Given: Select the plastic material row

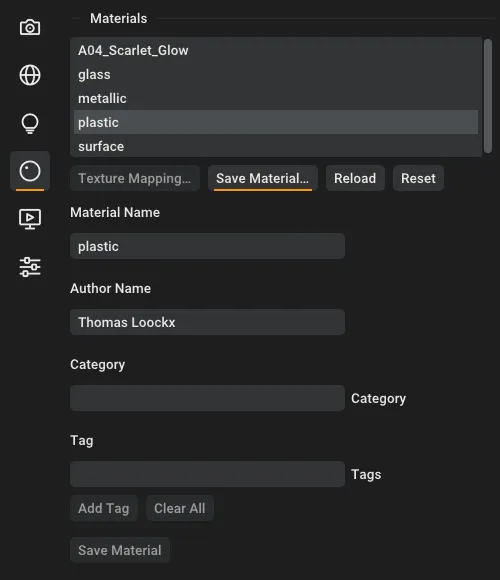Looking at the screenshot, I should click(x=276, y=122).
